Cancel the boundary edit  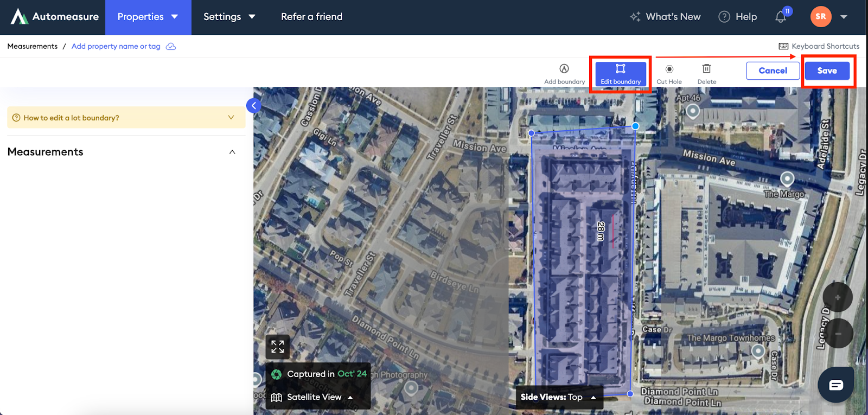pyautogui.click(x=773, y=71)
